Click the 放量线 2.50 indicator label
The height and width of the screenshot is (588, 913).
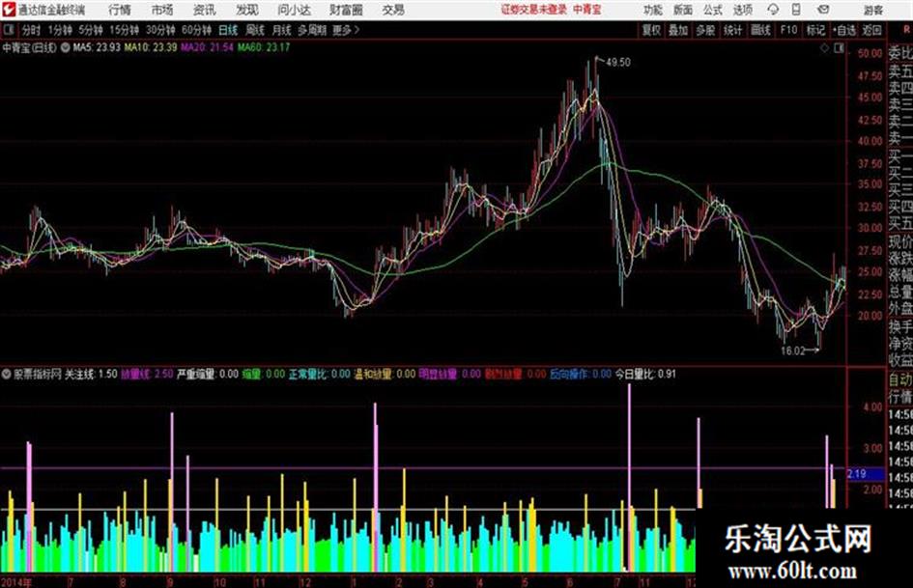pos(147,374)
